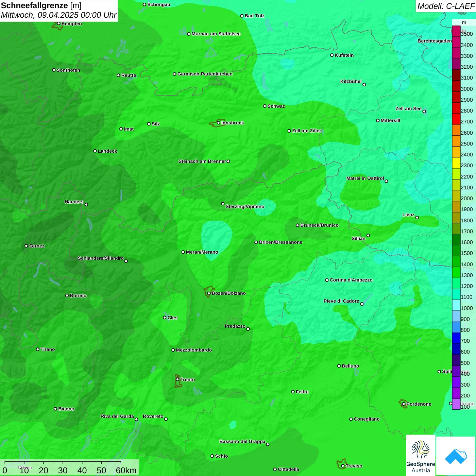Click the Lienz marker dot
The width and height of the screenshot is (476, 476).
click(417, 218)
